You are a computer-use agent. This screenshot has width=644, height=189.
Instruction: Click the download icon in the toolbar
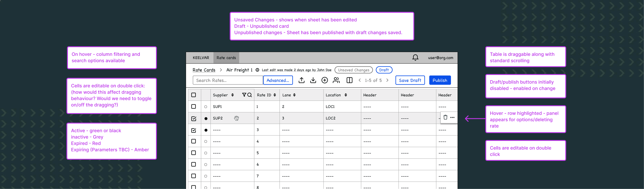point(313,80)
